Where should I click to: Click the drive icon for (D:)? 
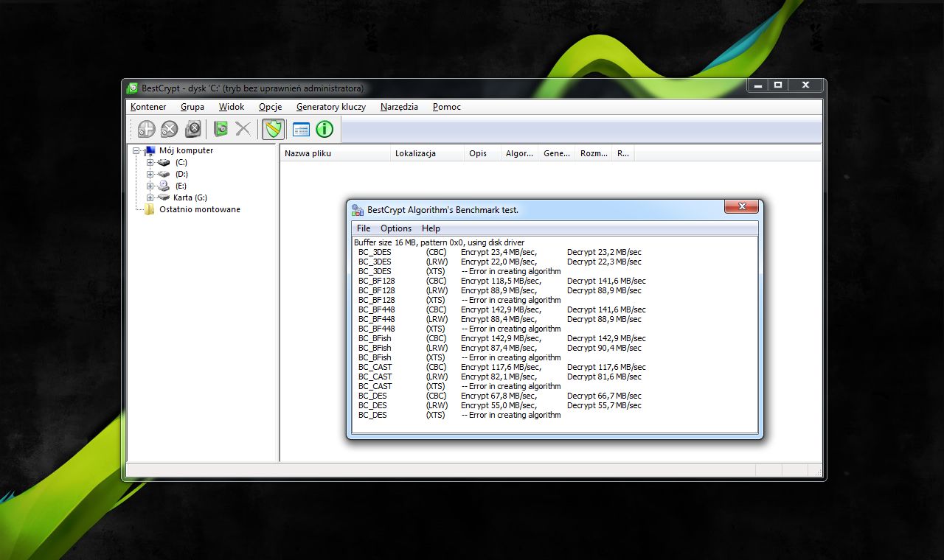(x=164, y=174)
